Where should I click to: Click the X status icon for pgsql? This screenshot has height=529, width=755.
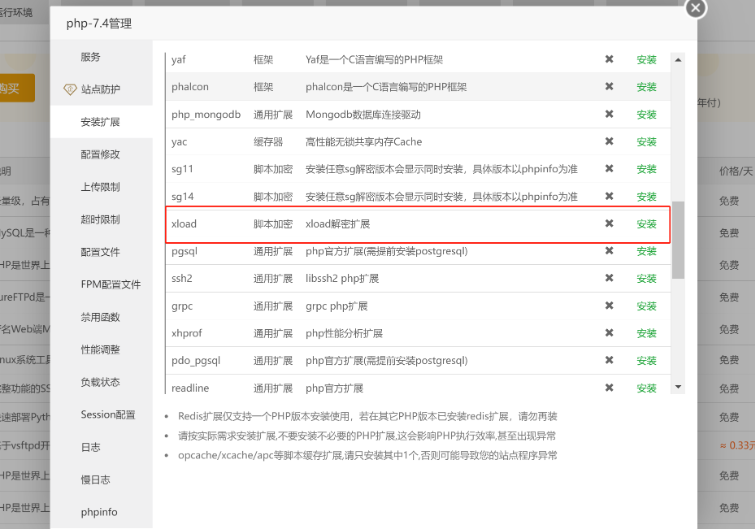[609, 250]
